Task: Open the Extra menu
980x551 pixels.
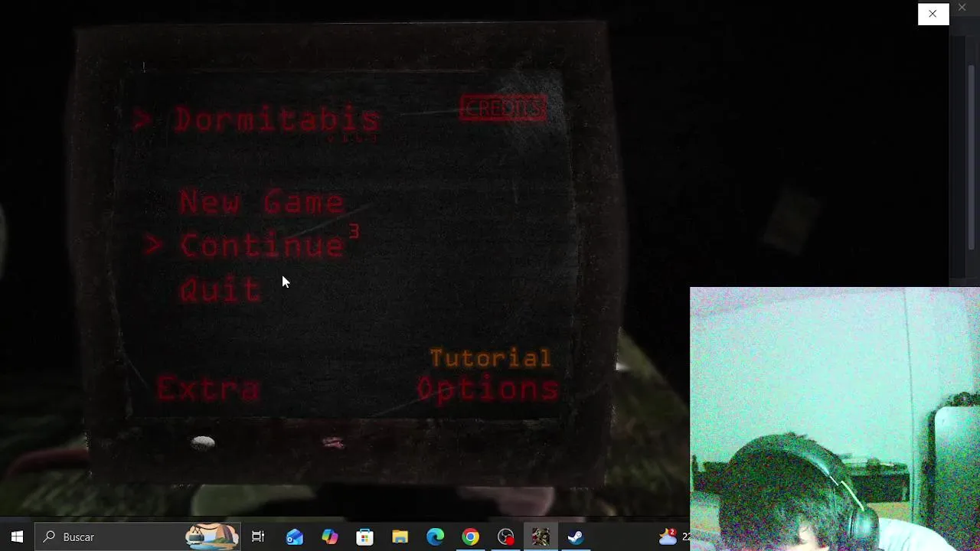Action: pyautogui.click(x=208, y=388)
